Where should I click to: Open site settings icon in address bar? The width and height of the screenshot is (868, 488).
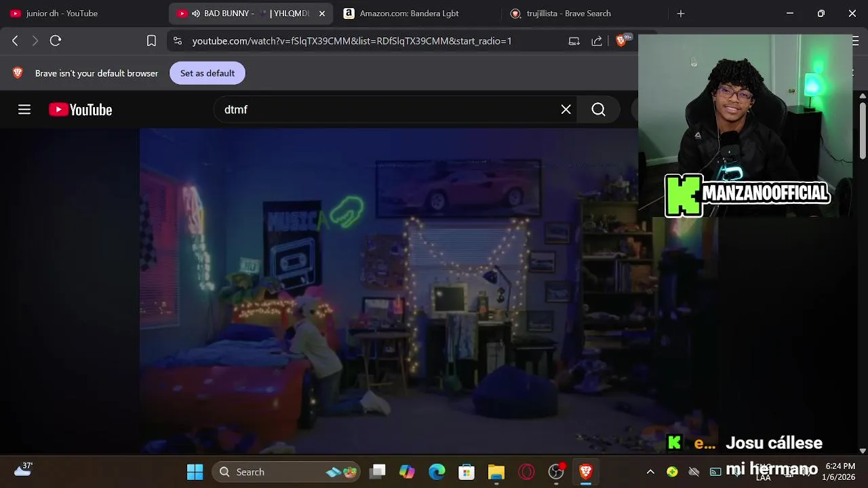(x=178, y=41)
